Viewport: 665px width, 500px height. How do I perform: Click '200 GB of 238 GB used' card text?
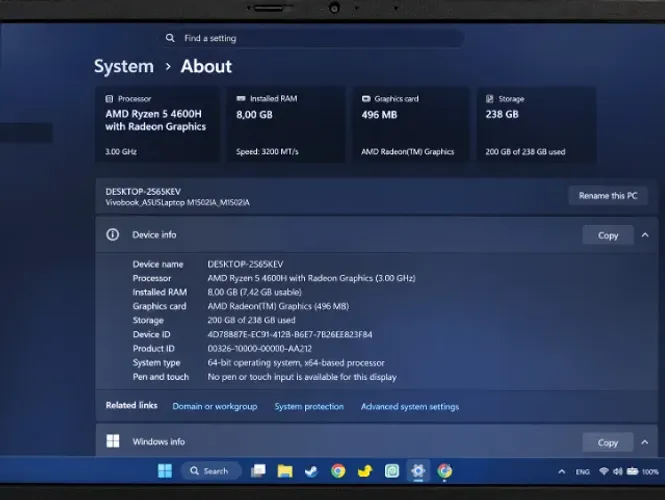(x=525, y=152)
